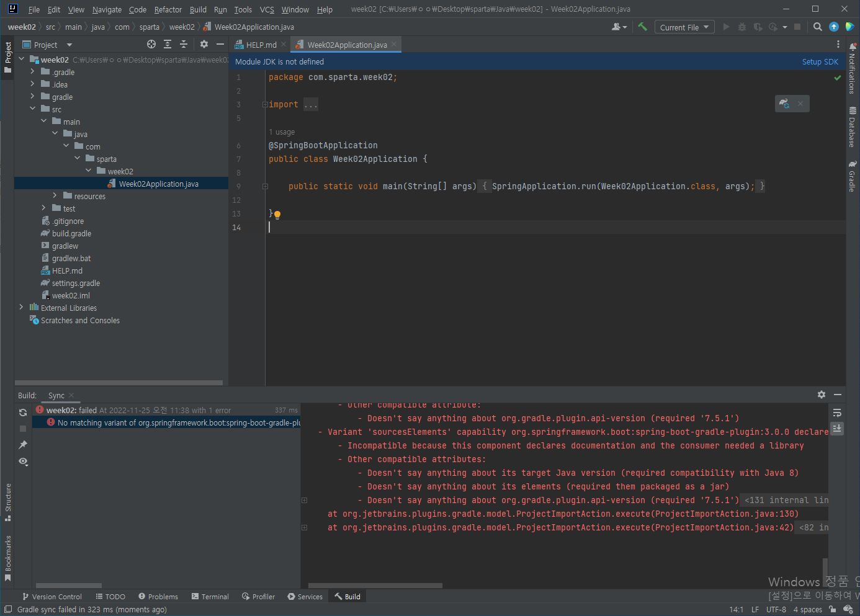Click the tool windows quick access icon in status bar
Image resolution: width=860 pixels, height=616 pixels.
tap(8, 609)
